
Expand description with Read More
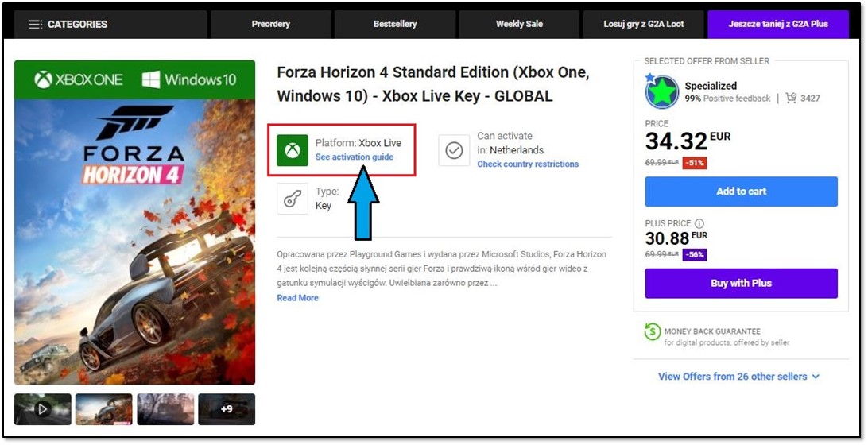click(x=298, y=298)
